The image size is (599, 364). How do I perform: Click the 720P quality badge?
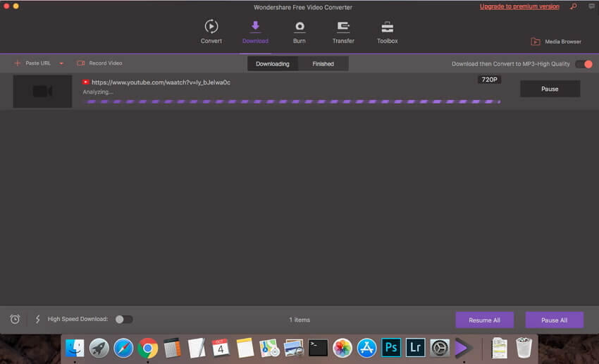click(489, 80)
